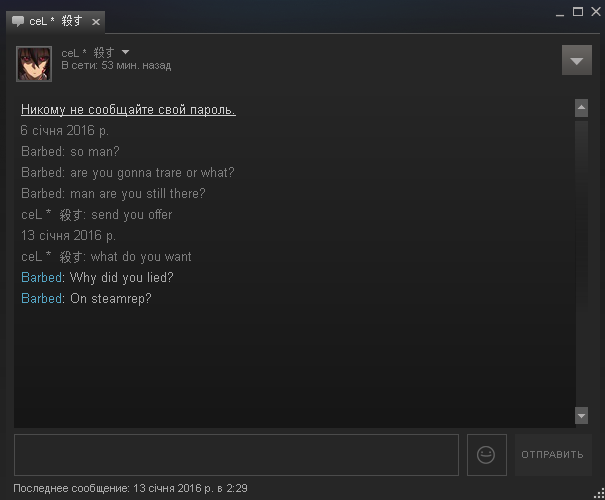Minimize the chat window
The width and height of the screenshot is (605, 500).
(560, 13)
